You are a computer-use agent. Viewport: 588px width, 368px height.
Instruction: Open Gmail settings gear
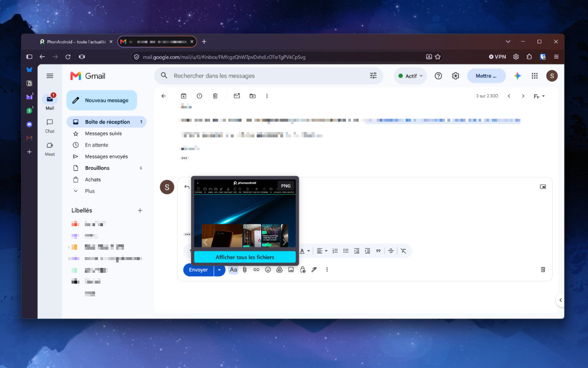(456, 76)
